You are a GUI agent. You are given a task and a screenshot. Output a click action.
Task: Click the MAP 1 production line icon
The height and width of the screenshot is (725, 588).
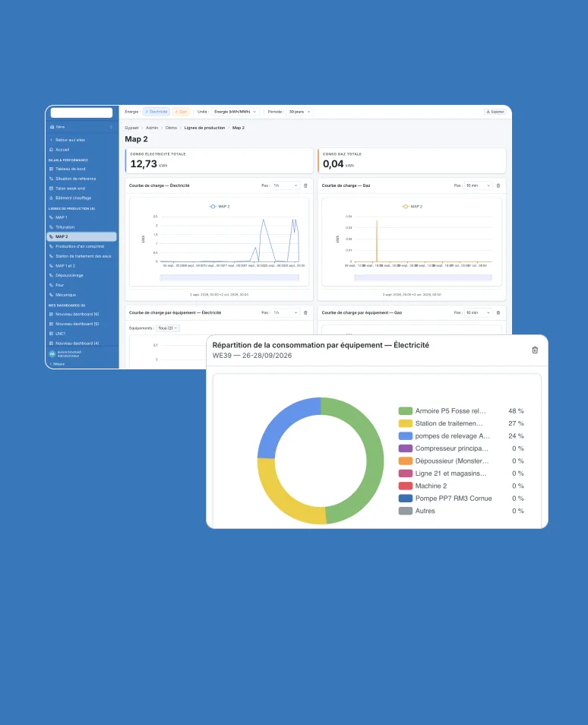click(52, 217)
